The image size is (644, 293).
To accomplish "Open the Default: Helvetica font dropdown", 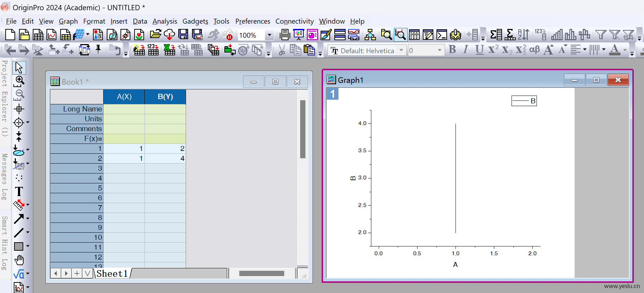I will 401,50.
